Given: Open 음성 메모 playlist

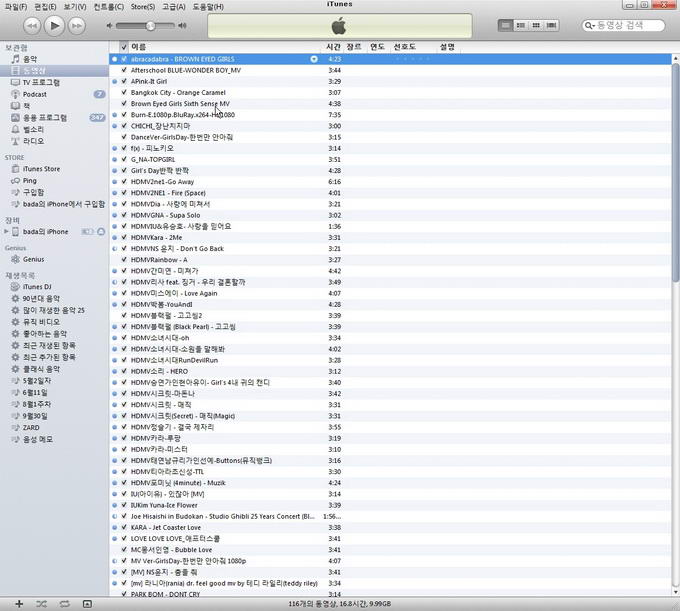Looking at the screenshot, I should pyautogui.click(x=54, y=439).
